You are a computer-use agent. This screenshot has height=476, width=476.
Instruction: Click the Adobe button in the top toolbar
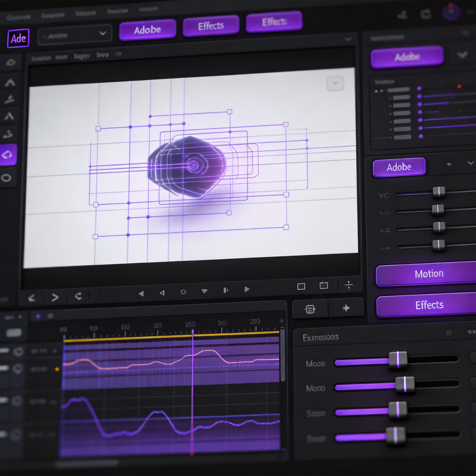(148, 30)
